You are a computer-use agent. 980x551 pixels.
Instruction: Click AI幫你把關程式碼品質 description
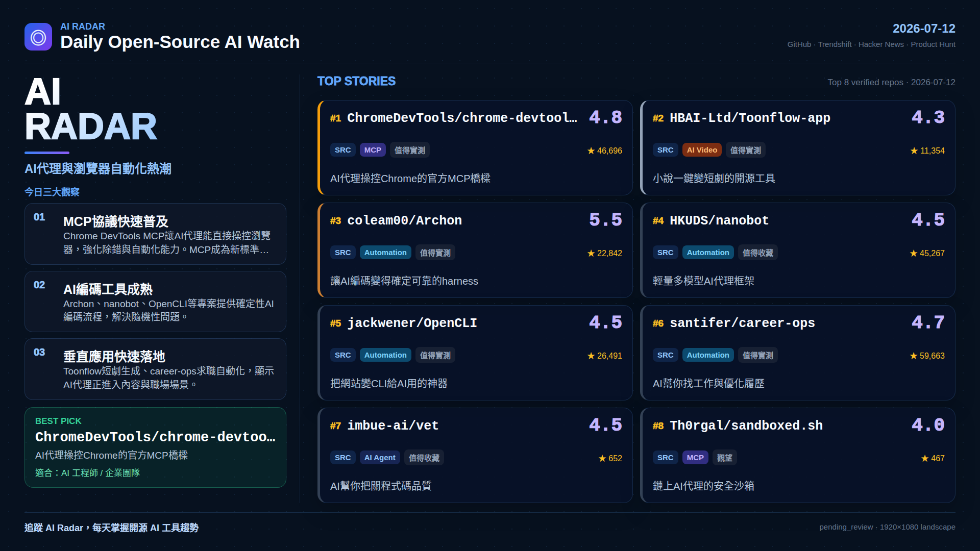point(381,486)
